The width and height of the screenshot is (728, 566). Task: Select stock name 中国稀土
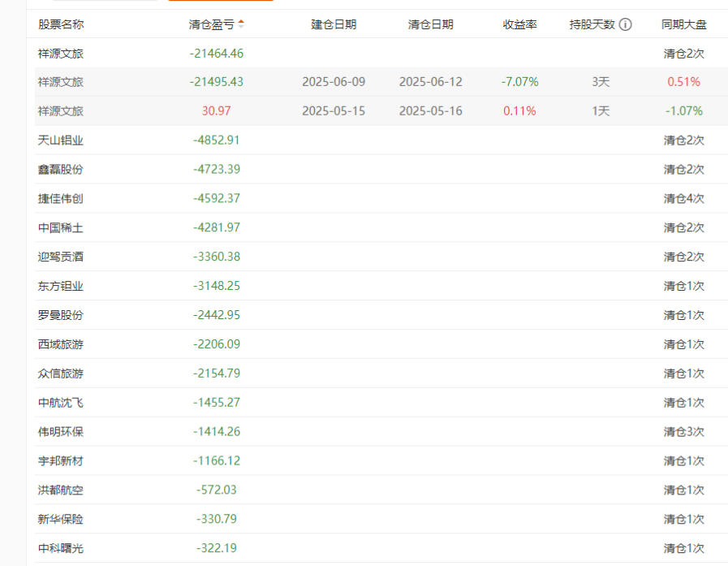(x=61, y=227)
